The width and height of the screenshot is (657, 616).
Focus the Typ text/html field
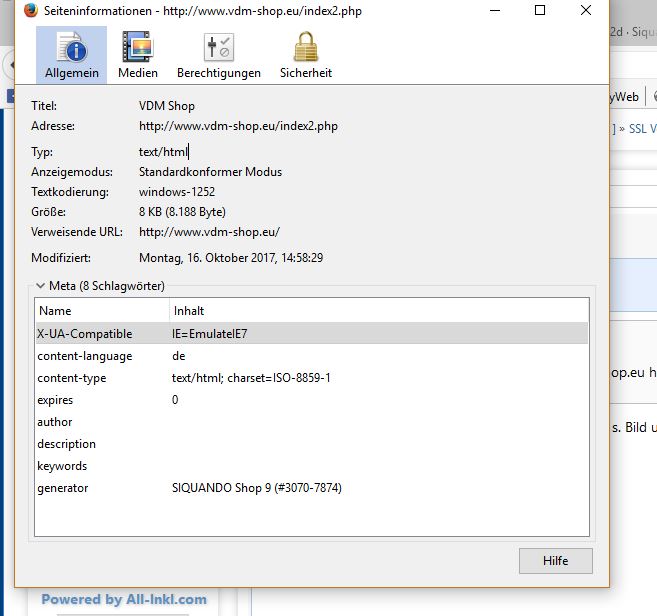[164, 152]
